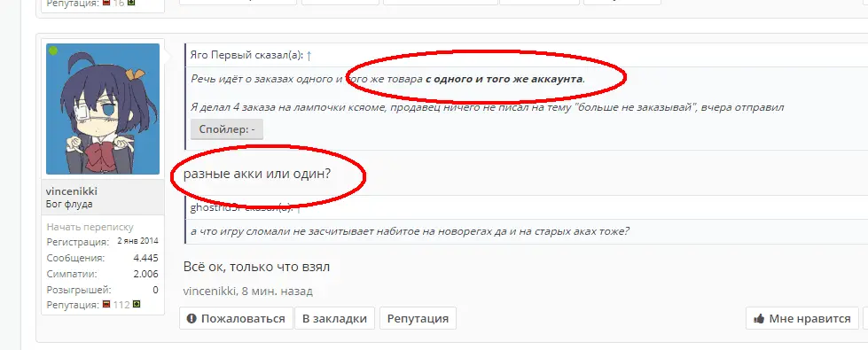This screenshot has height=350, width=868.
Task: Click the bold quoted phrase "с одного и того же аккаунта"
Action: [x=504, y=79]
